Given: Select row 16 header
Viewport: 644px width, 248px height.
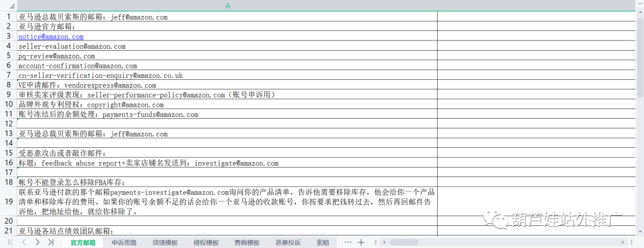Looking at the screenshot, I should [8, 163].
